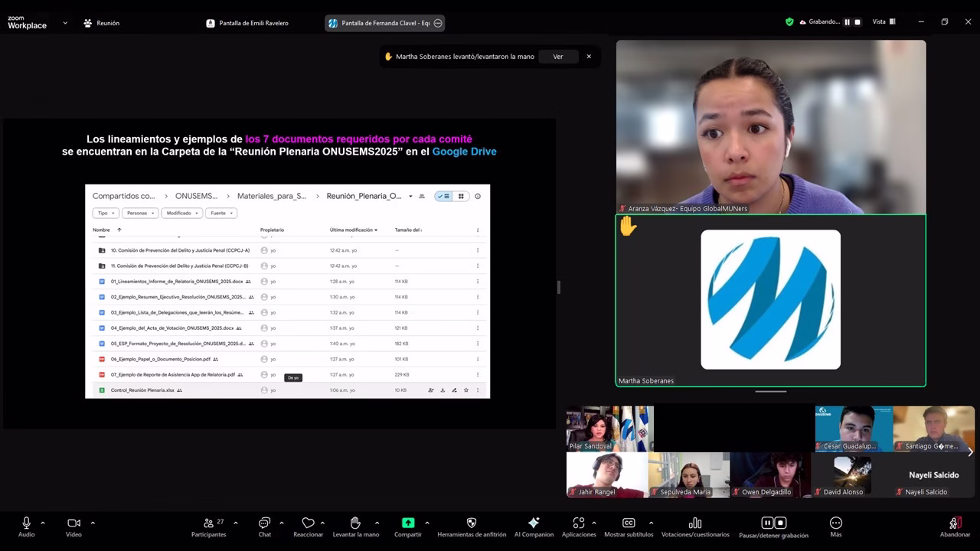Open the Vista layout dropdown
Image resolution: width=980 pixels, height=551 pixels.
click(884, 22)
